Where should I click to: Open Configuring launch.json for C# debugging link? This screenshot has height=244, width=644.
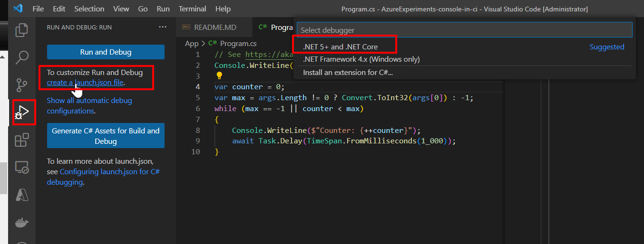point(103,177)
